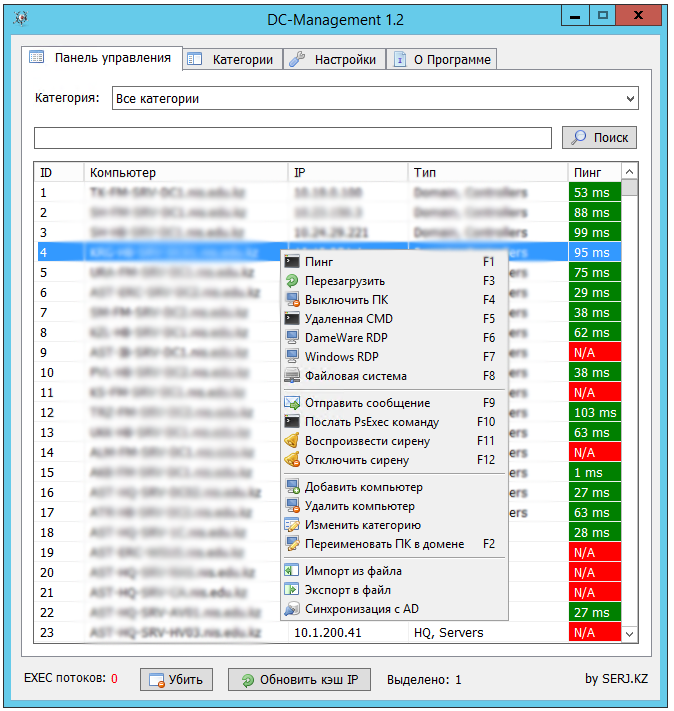The height and width of the screenshot is (711, 674).
Task: Click the Воспроизвести сирену siren icon
Action: point(292,441)
